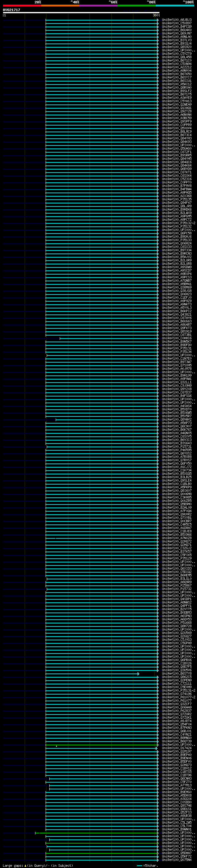Image resolution: width=197 pixels, height=868 pixels.
Task: Click the UniRef100_B6T1C0 entry
Action: [177, 60]
